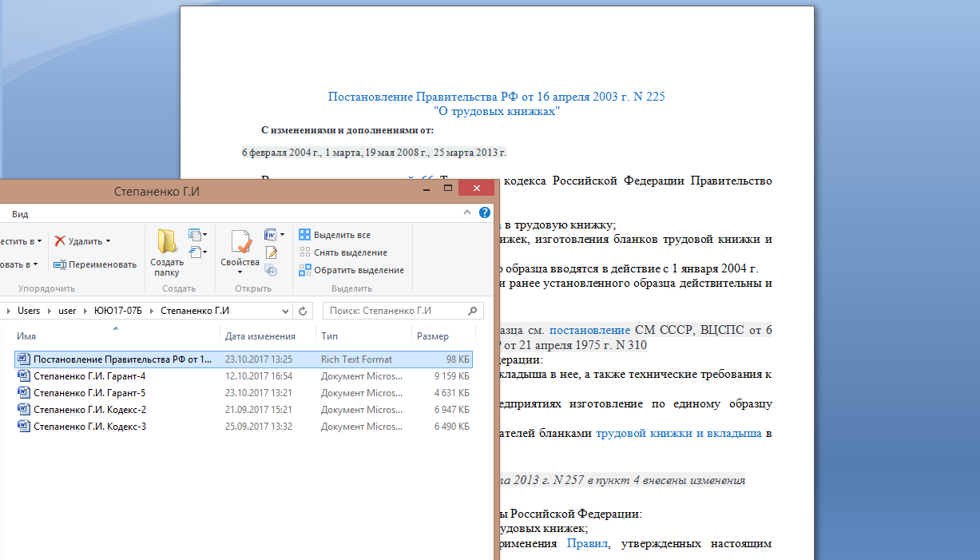
Task: Select file Степаненко Г.И. Кодекс-2
Action: pyautogui.click(x=89, y=410)
